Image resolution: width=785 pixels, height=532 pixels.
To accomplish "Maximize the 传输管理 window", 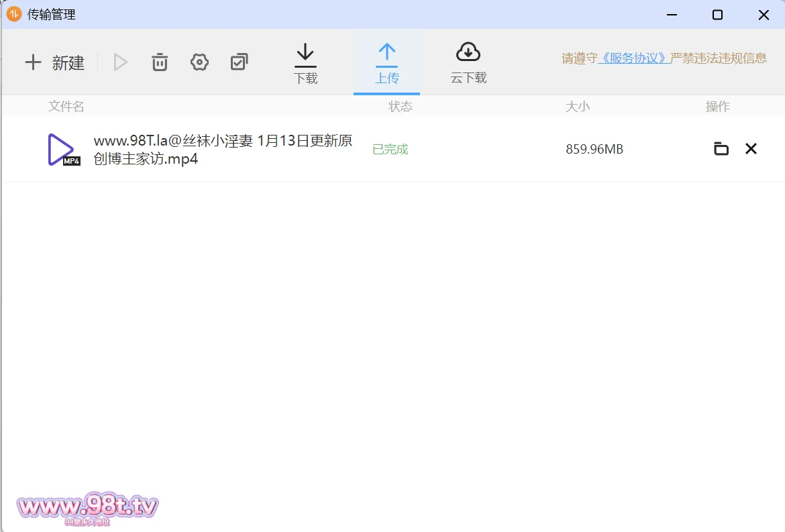I will pos(717,15).
